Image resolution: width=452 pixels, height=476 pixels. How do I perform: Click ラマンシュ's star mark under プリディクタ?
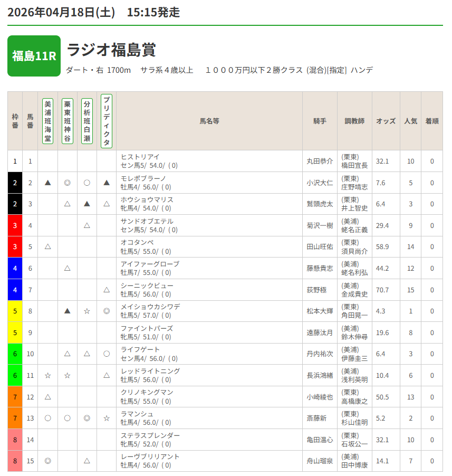tap(107, 418)
